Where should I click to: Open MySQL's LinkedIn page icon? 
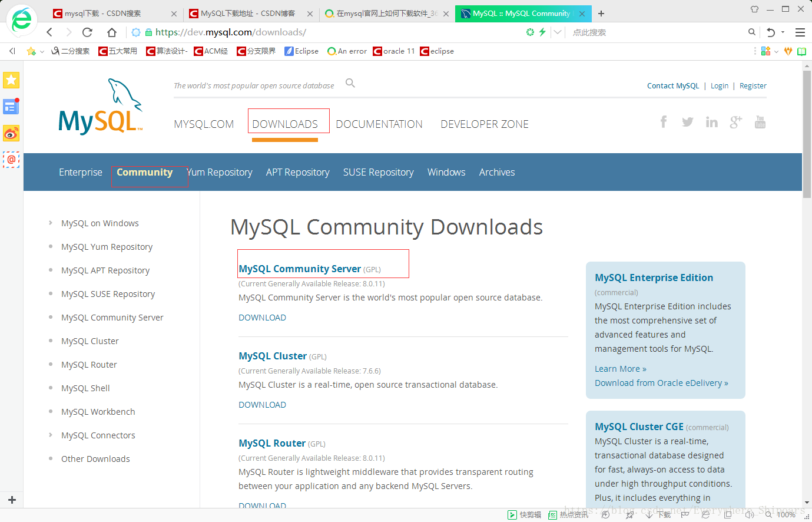[x=712, y=122]
